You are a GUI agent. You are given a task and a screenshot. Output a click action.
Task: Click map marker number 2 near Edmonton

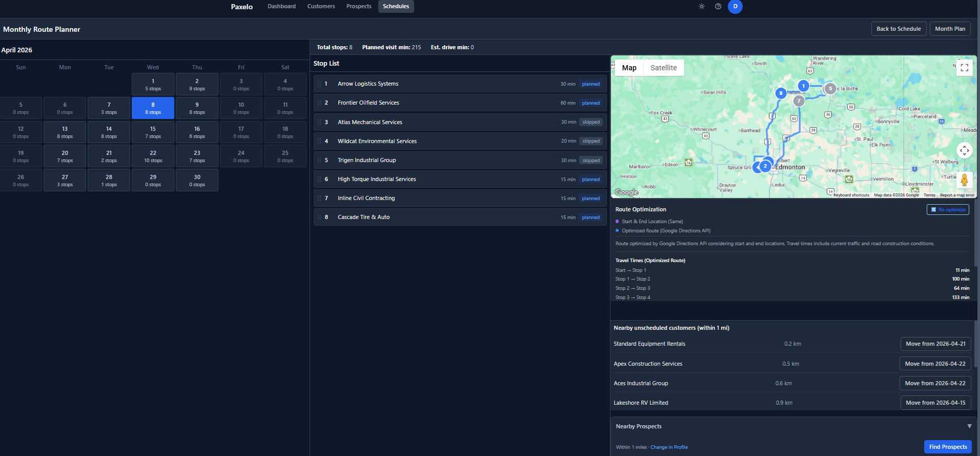point(765,166)
